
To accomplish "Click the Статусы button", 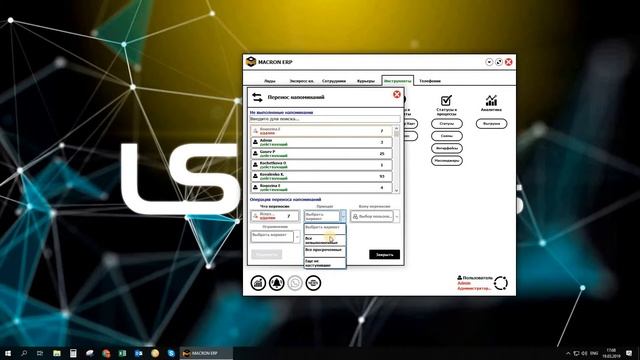I will tap(447, 123).
